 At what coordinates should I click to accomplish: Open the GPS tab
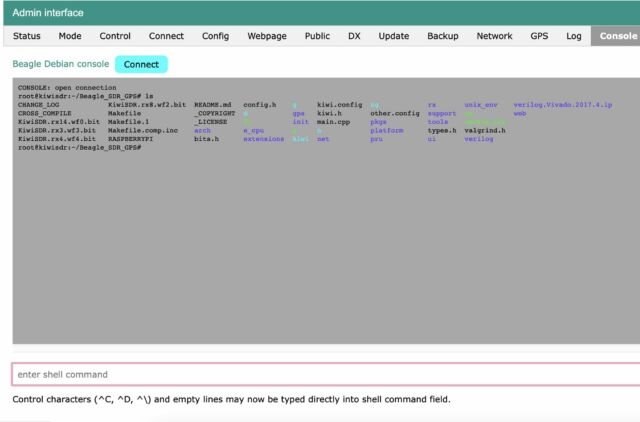point(539,36)
